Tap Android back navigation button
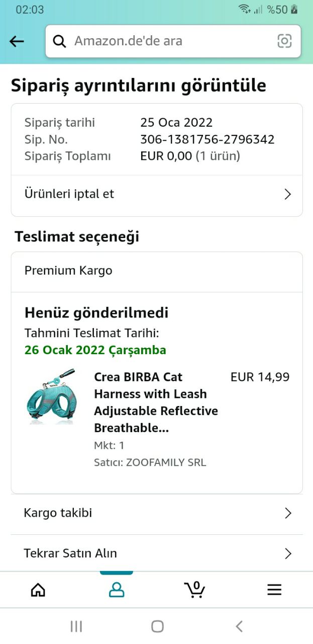The image size is (313, 644). click(239, 626)
